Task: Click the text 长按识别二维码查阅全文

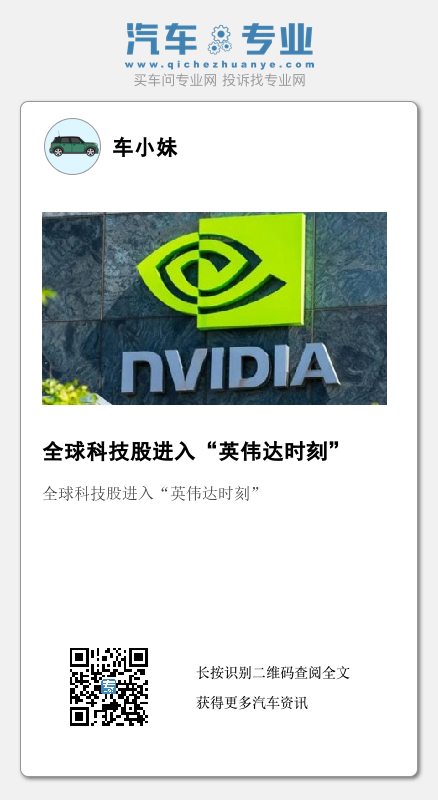Action: 273,672
